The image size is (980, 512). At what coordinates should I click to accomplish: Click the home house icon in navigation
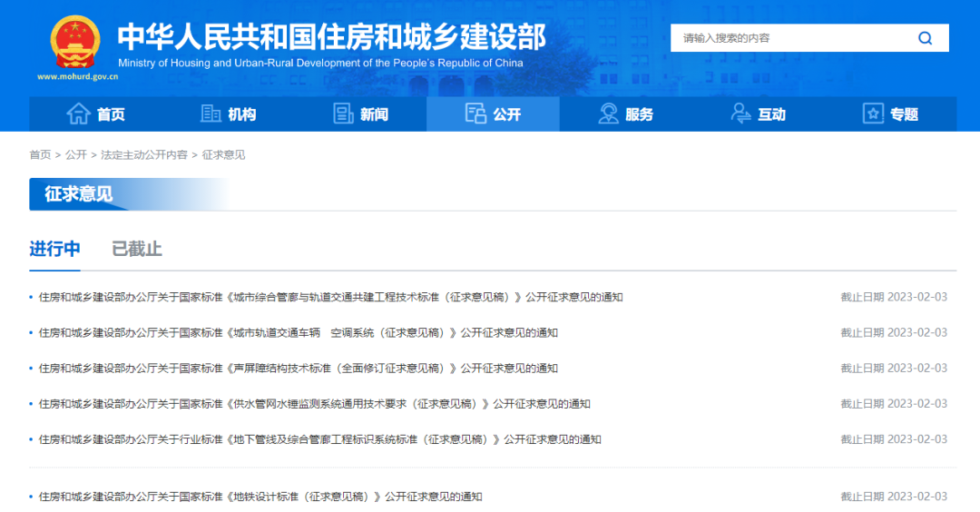tap(79, 113)
